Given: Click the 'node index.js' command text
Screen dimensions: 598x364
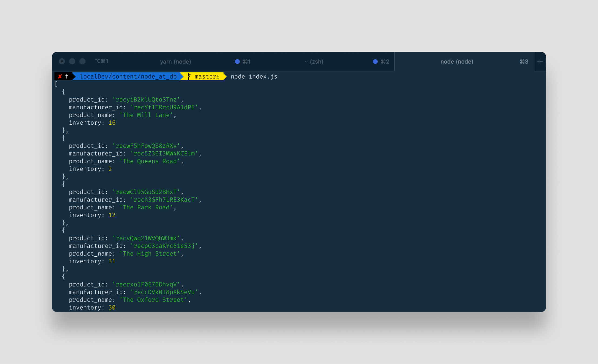Looking at the screenshot, I should 254,77.
